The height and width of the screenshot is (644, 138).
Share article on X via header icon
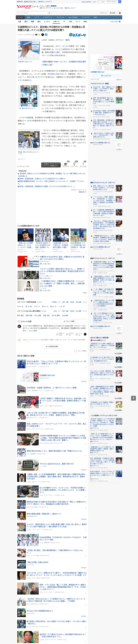point(42,35)
